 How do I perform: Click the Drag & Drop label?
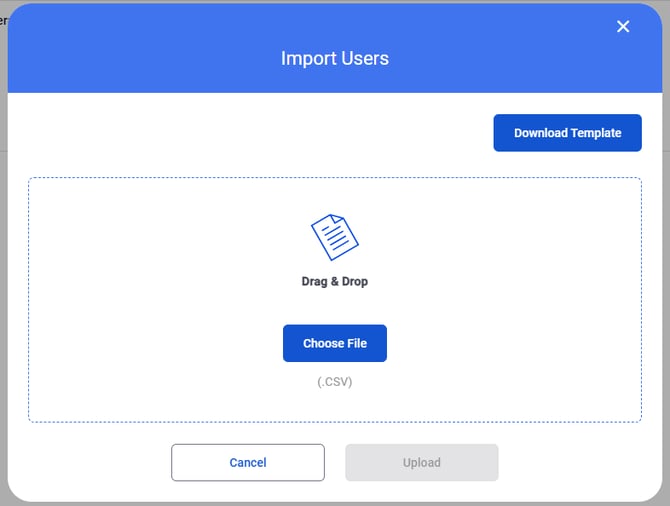334,282
